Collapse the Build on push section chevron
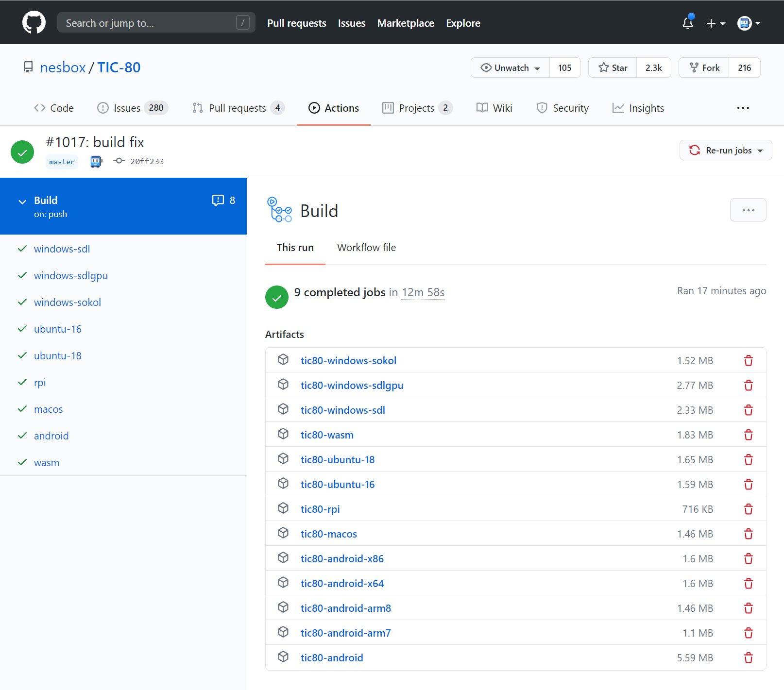This screenshot has width=784, height=690. pyautogui.click(x=22, y=202)
